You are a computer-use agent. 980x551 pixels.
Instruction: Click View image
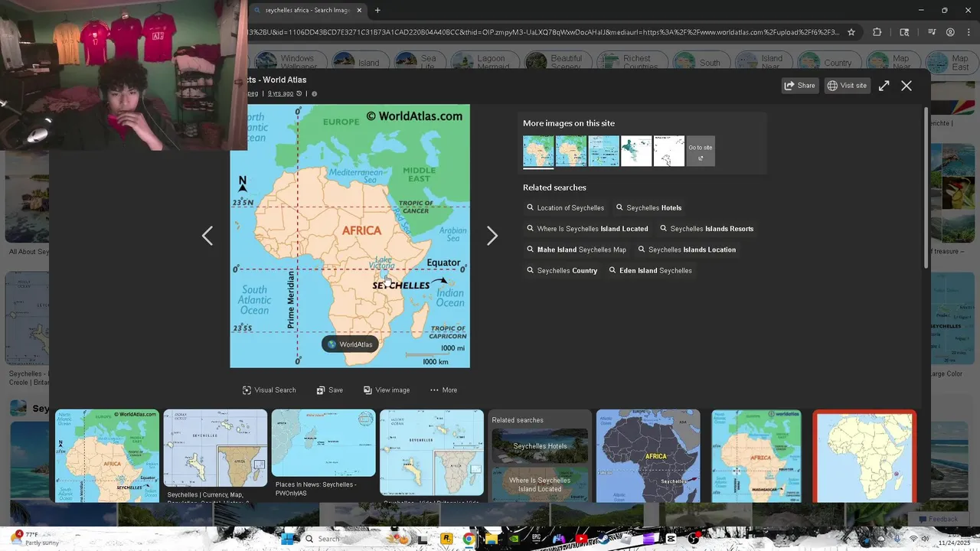(387, 390)
